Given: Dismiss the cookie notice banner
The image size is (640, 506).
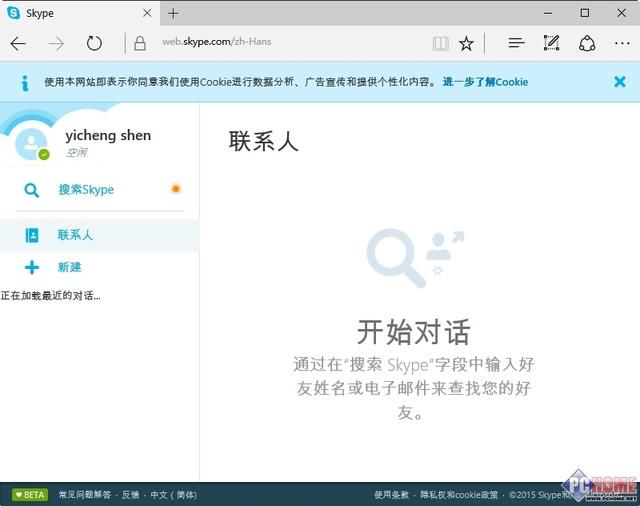Looking at the screenshot, I should pos(620,82).
